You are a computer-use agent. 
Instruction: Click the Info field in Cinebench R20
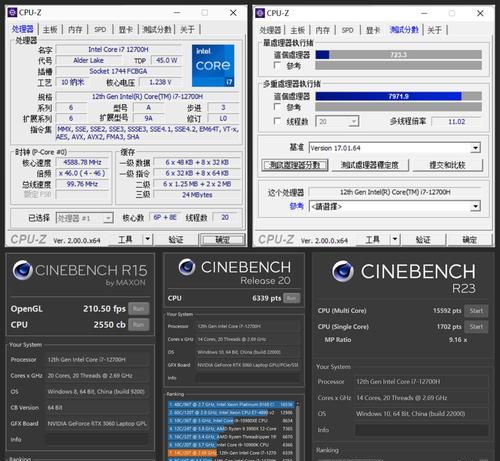(248, 378)
